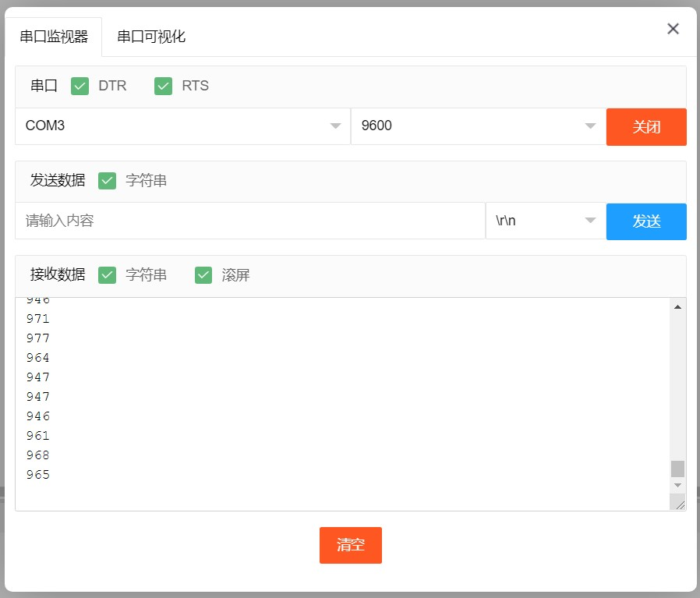Click the scrollbar thumb in received data
The image size is (700, 598).
click(677, 469)
